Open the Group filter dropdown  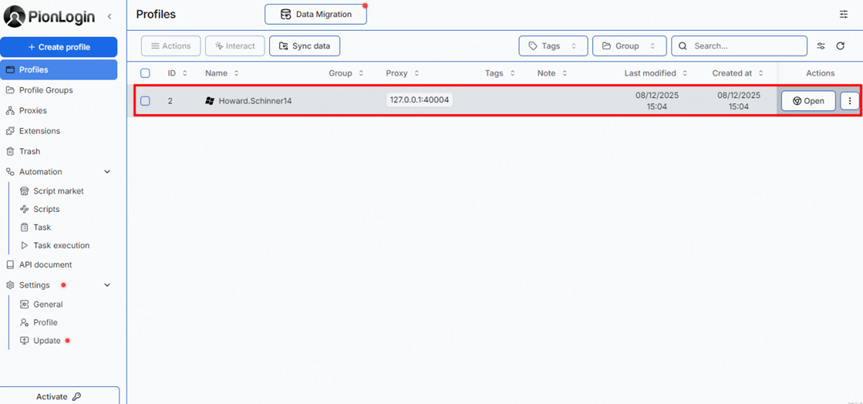(629, 46)
